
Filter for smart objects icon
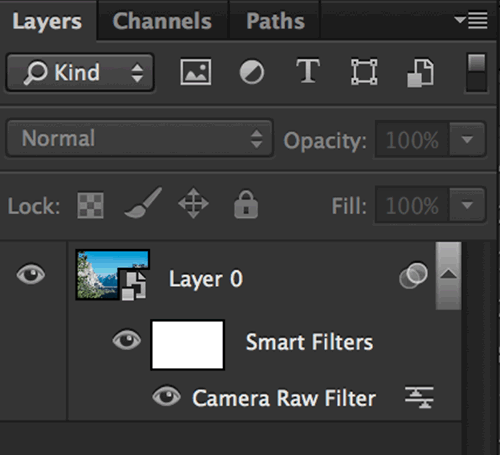click(x=420, y=73)
